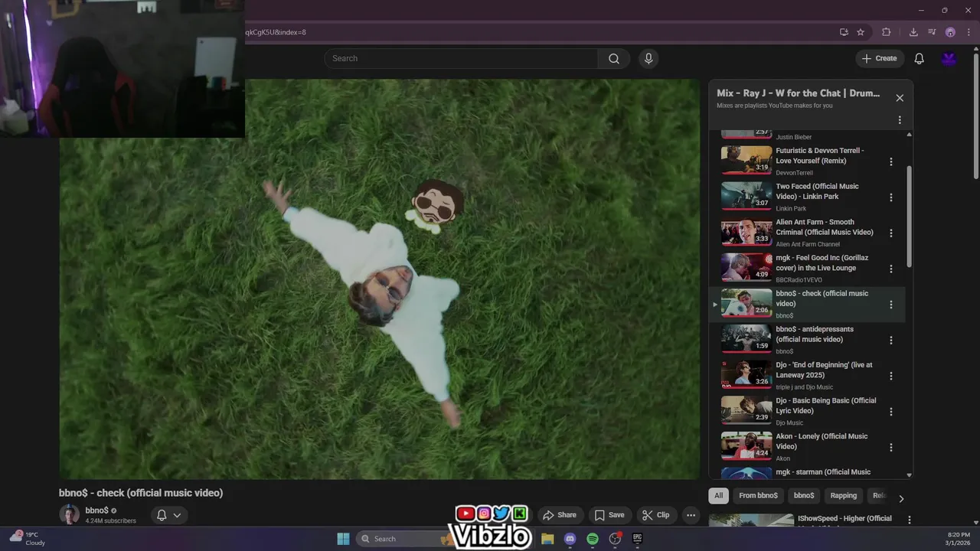
Task: Open options for IShowSpeed Higher video
Action: (910, 520)
